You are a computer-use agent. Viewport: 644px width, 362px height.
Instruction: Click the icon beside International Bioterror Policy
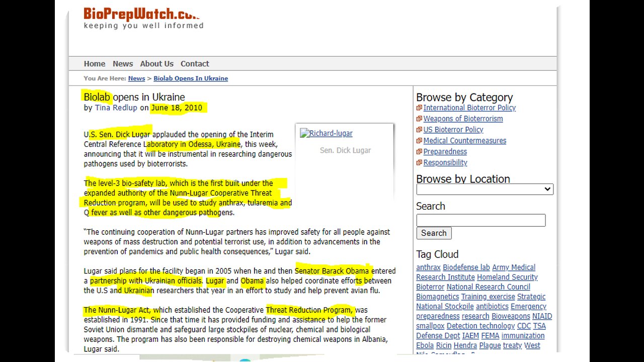click(419, 108)
